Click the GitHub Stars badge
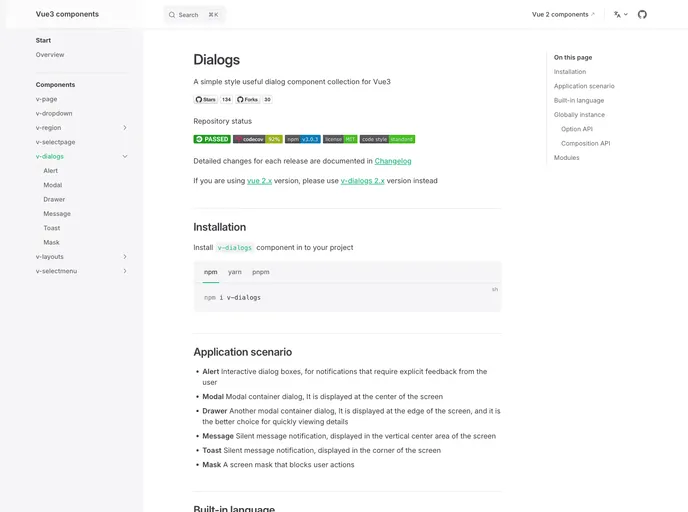 [205, 100]
